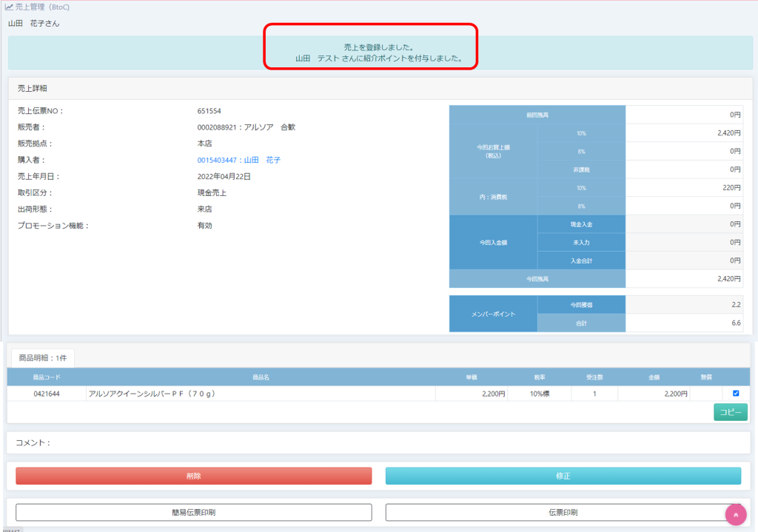This screenshot has height=532, width=758.
Task: Click into the コメント area
Action: point(378,442)
